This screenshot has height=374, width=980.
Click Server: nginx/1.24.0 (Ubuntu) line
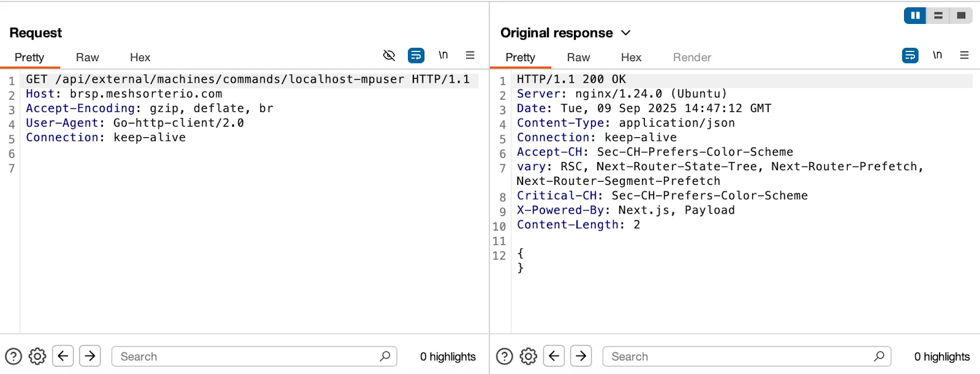(622, 94)
